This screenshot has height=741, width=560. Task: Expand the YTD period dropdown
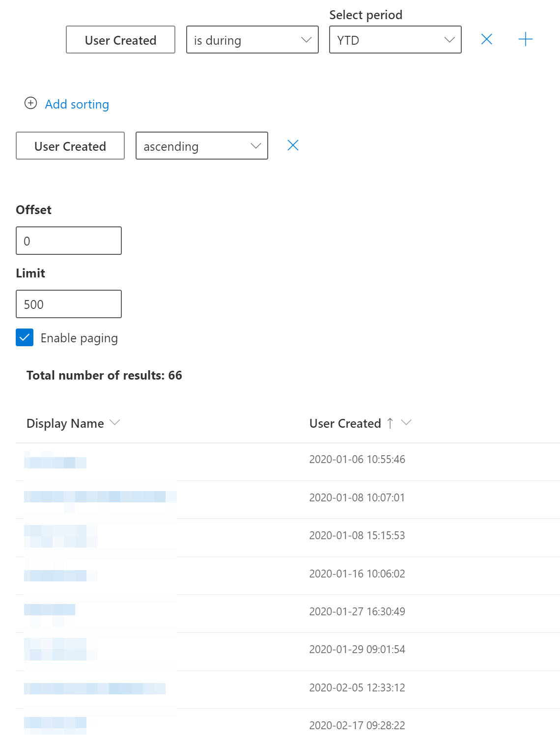pos(395,40)
